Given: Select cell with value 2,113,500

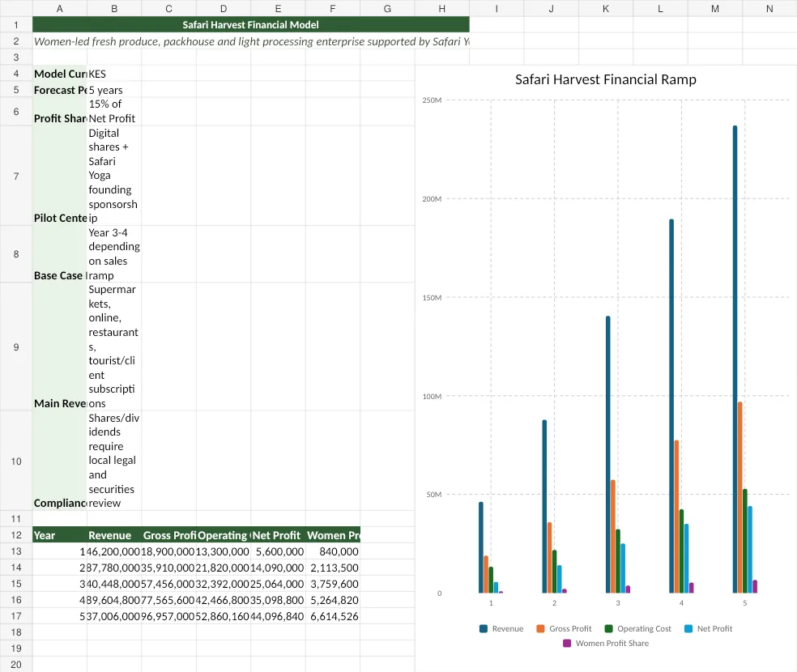Looking at the screenshot, I should [333, 568].
